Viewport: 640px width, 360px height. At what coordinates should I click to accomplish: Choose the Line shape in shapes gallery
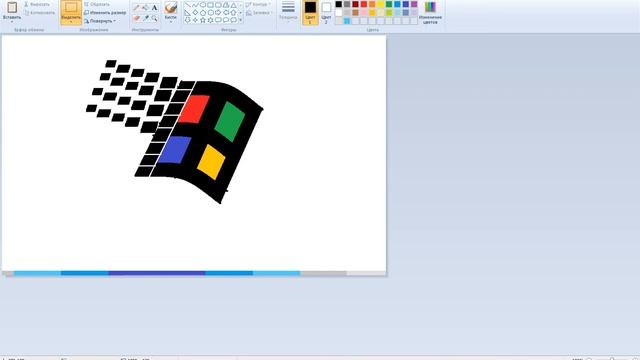coord(187,5)
